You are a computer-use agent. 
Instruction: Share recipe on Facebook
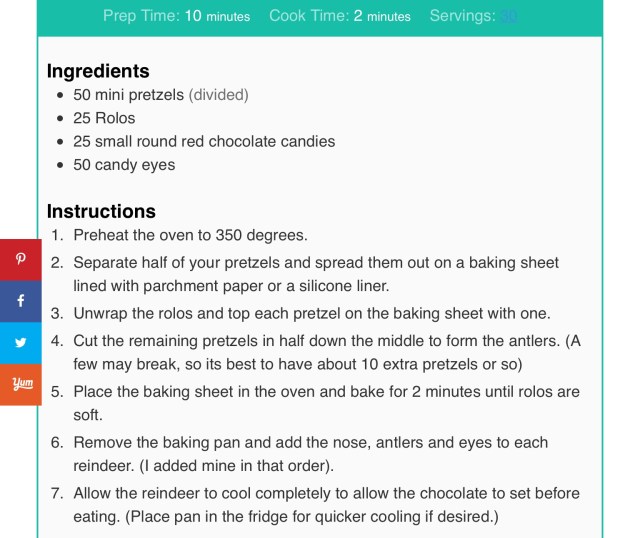[20, 300]
